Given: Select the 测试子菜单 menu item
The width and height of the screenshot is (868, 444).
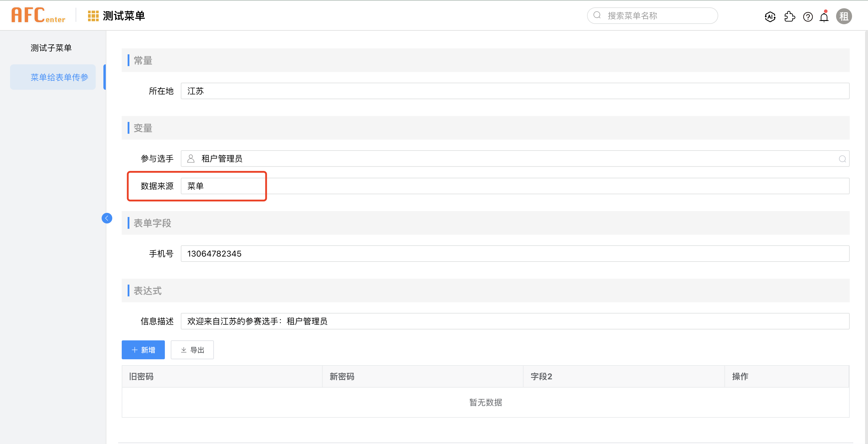Looking at the screenshot, I should click(51, 48).
